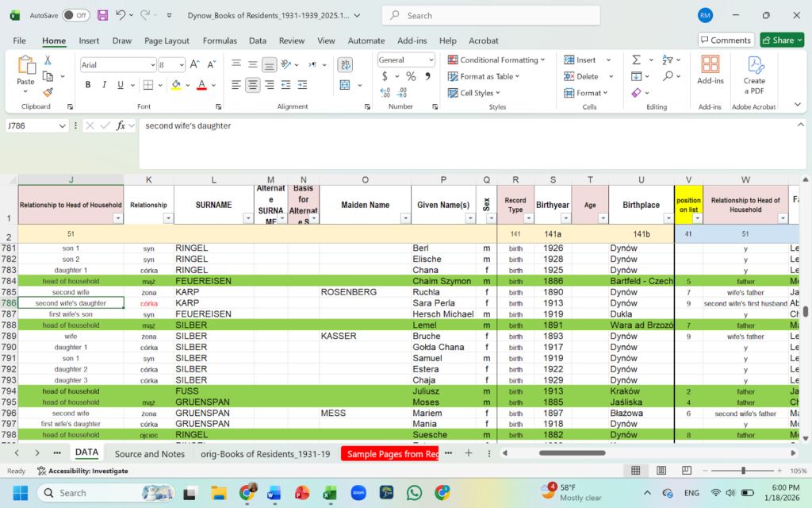Open the Conditional Formatting dropdown
Image resolution: width=812 pixels, height=508 pixels.
pyautogui.click(x=496, y=60)
